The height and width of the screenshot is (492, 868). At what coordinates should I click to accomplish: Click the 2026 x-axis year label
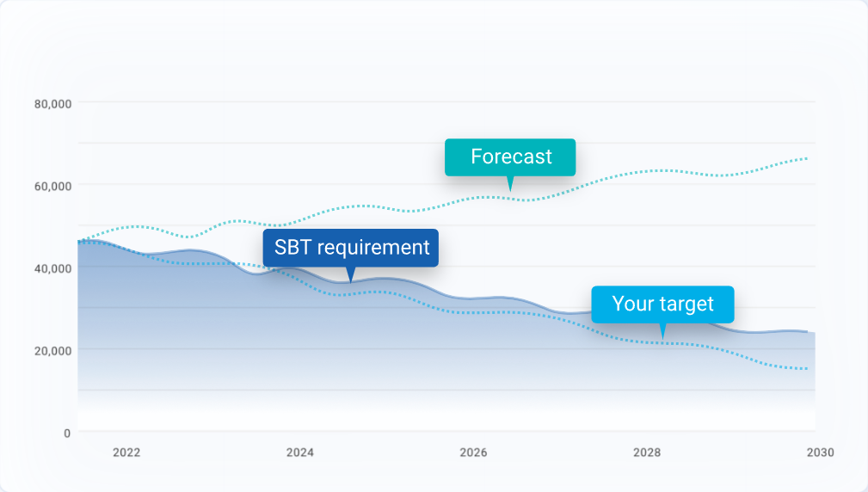point(474,452)
